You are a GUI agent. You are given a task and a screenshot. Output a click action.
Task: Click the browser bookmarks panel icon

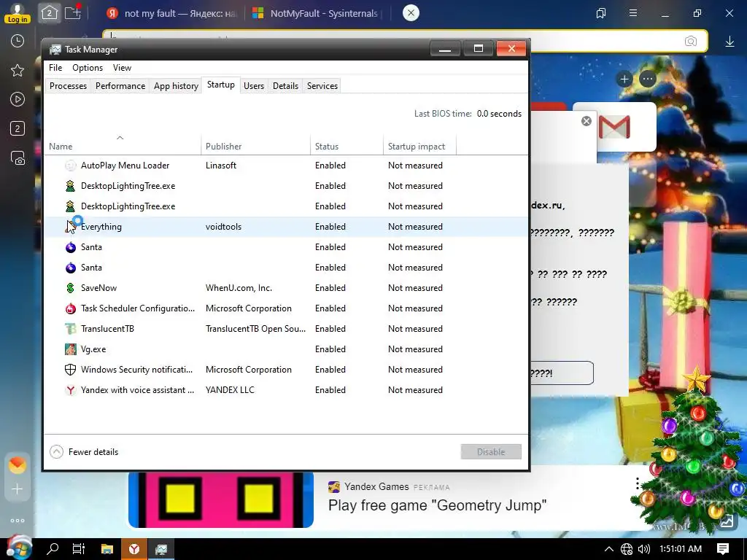[x=601, y=13]
